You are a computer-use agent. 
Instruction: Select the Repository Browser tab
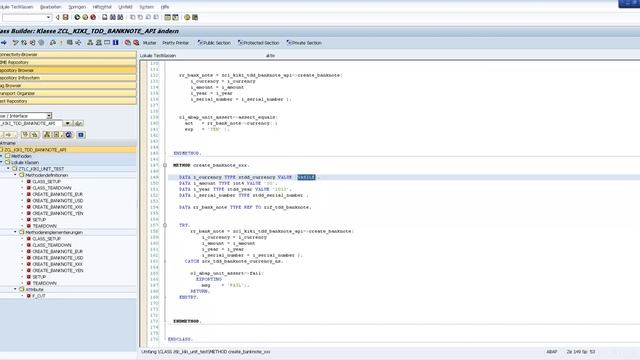coord(68,70)
